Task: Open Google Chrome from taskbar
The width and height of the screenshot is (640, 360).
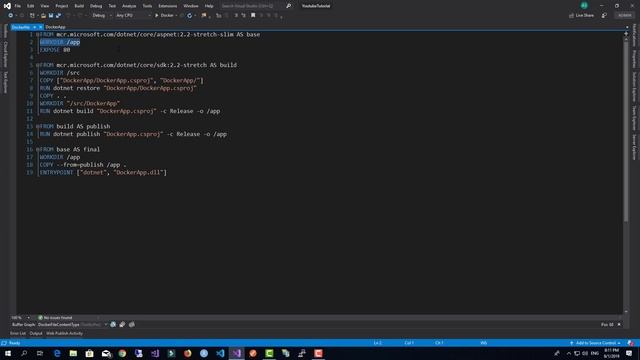Action: point(122,353)
